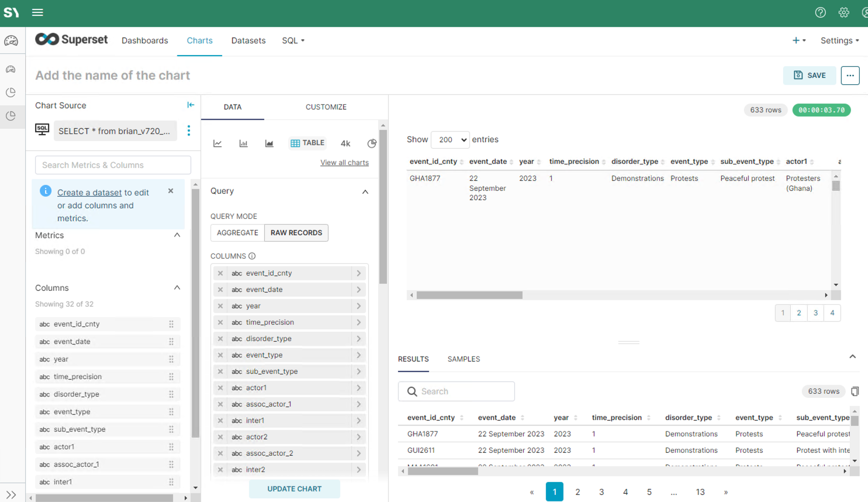This screenshot has height=502, width=868.
Task: Copy results to clipboard icon
Action: 855,391
